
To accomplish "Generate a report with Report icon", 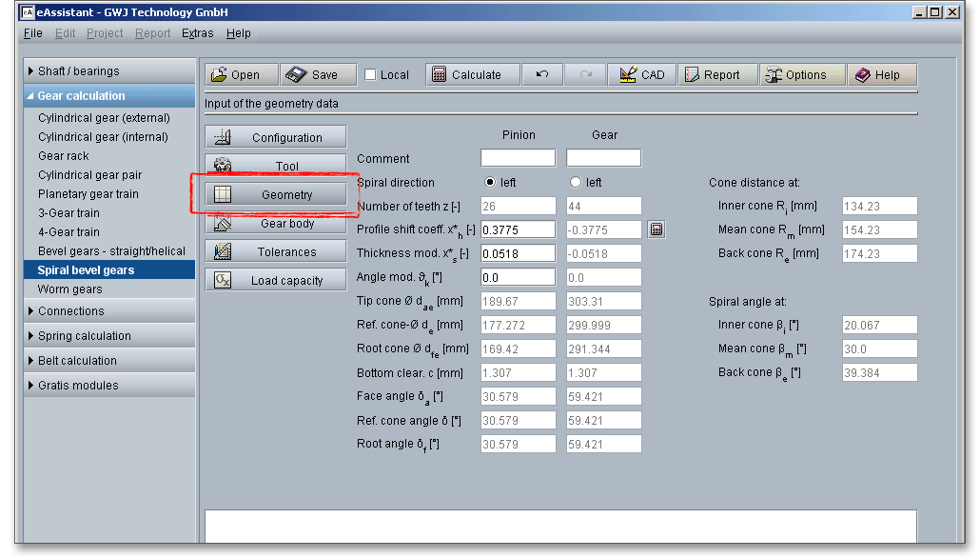I will click(x=691, y=75).
